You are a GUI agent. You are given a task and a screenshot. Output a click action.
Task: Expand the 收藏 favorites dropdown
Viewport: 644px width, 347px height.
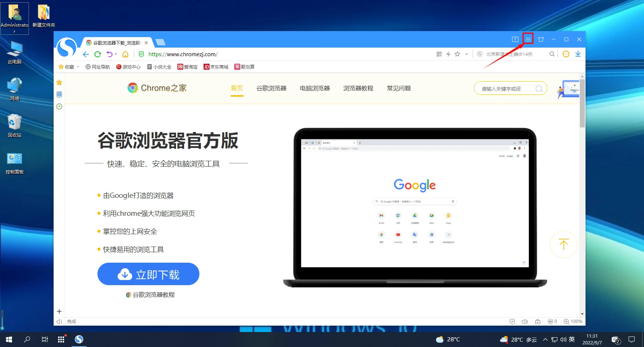[78, 67]
